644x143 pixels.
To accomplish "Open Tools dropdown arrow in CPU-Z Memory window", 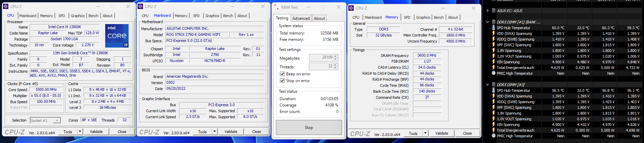I will click(x=426, y=133).
